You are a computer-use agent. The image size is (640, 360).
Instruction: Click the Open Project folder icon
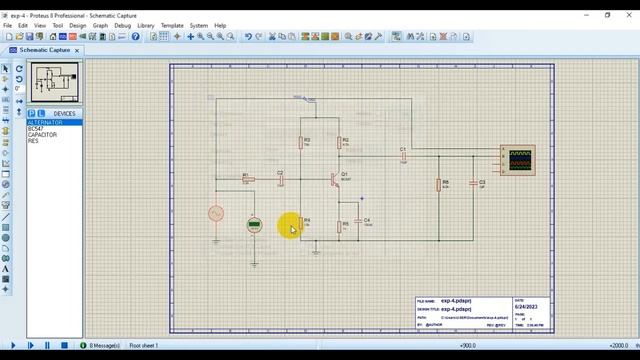[x=19, y=37]
